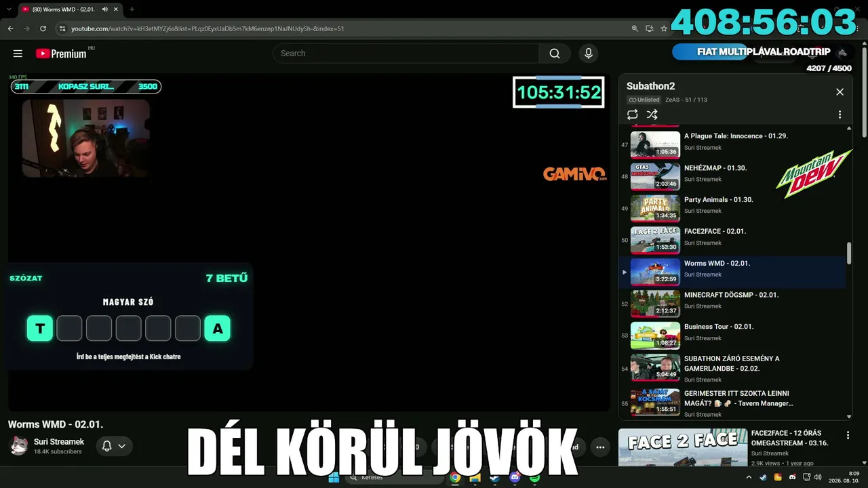Image resolution: width=868 pixels, height=488 pixels.
Task: Open Steam from the taskbar
Action: pyautogui.click(x=494, y=478)
